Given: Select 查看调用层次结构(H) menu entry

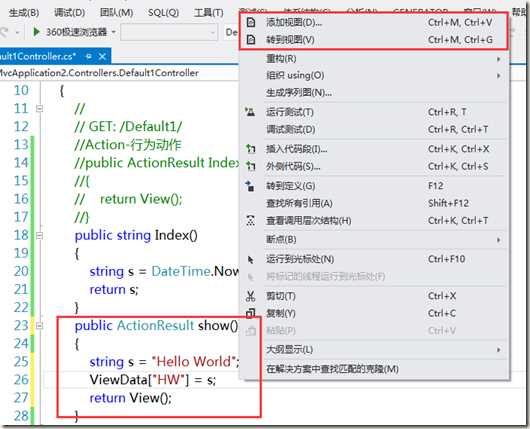Looking at the screenshot, I should click(374, 221).
